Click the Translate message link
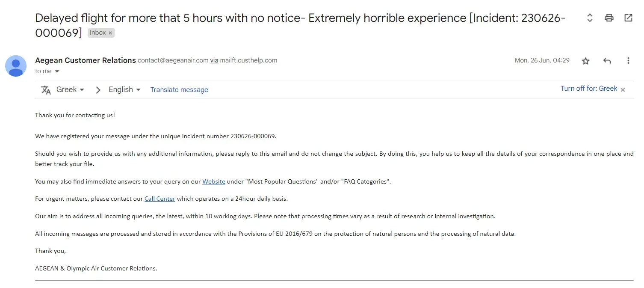 (x=179, y=90)
